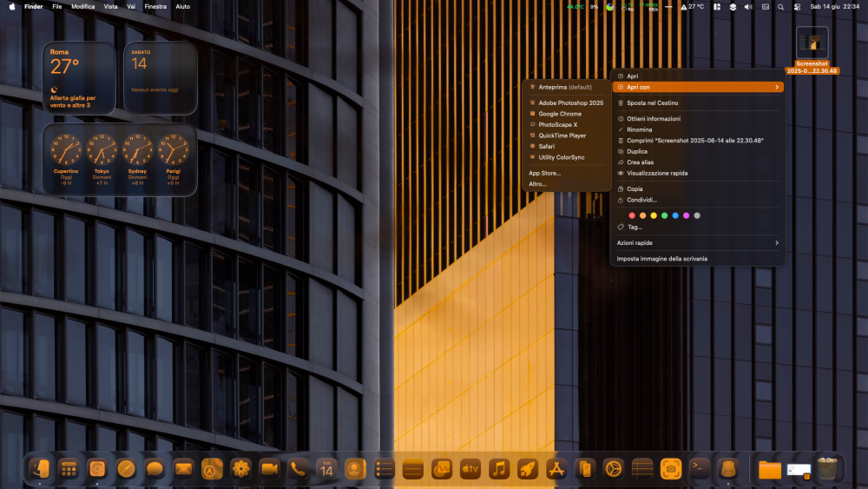The width and height of the screenshot is (868, 489).
Task: Apply the red tag color
Action: coord(632,215)
